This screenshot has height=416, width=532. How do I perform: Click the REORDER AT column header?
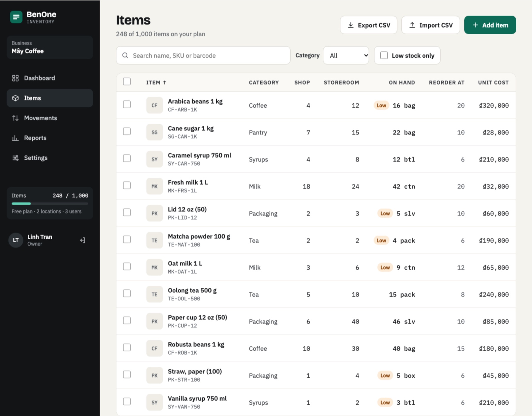coord(447,82)
